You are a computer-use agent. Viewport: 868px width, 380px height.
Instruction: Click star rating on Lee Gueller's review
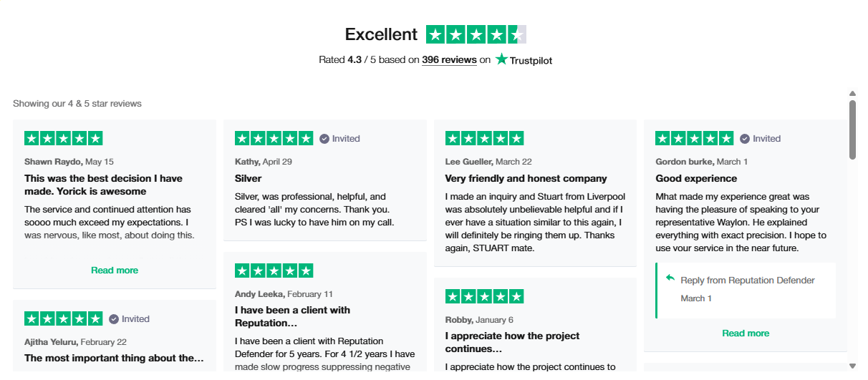coord(484,139)
